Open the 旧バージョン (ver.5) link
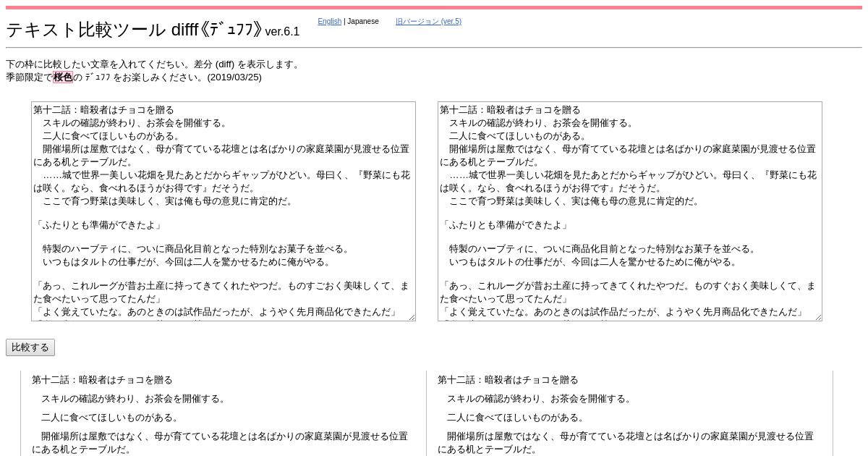Image resolution: width=868 pixels, height=456 pixels. tap(428, 22)
